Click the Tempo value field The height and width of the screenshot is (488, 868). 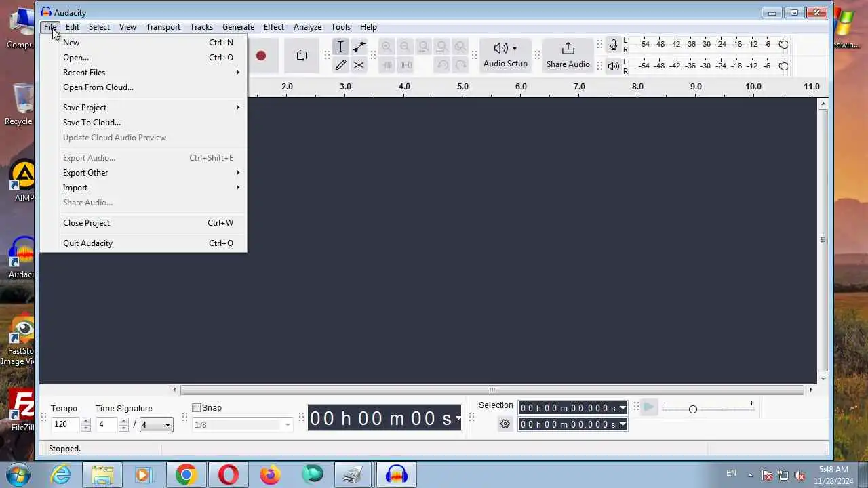point(66,424)
